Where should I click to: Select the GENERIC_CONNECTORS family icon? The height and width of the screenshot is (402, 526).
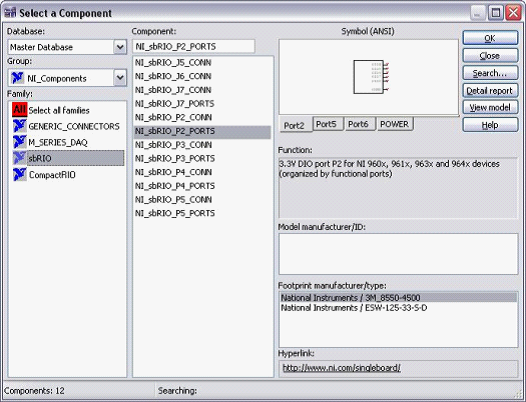click(19, 126)
